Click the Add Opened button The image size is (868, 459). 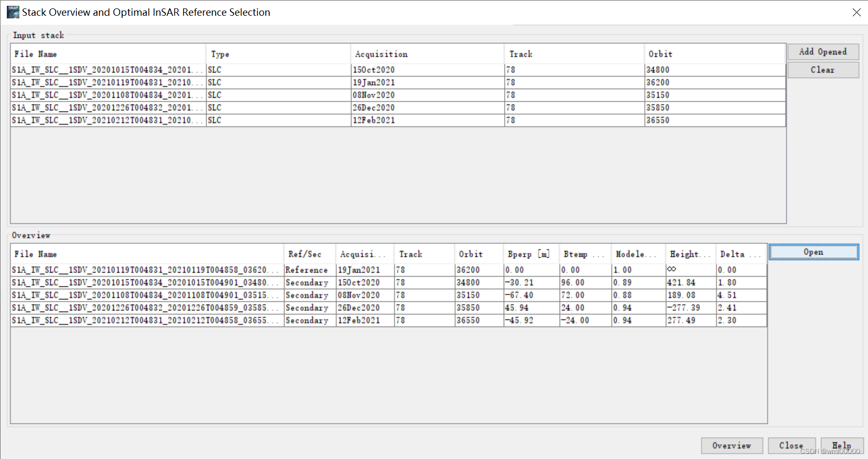click(823, 51)
